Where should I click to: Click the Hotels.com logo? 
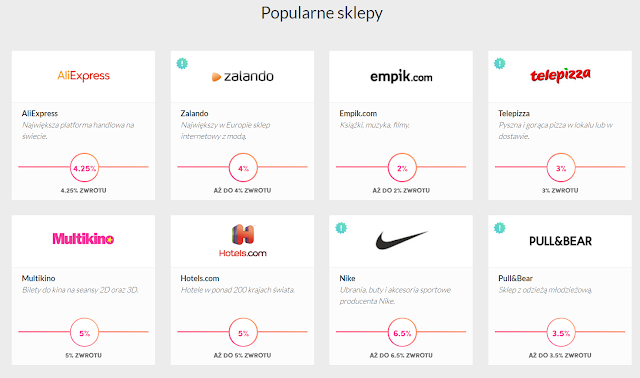[242, 241]
